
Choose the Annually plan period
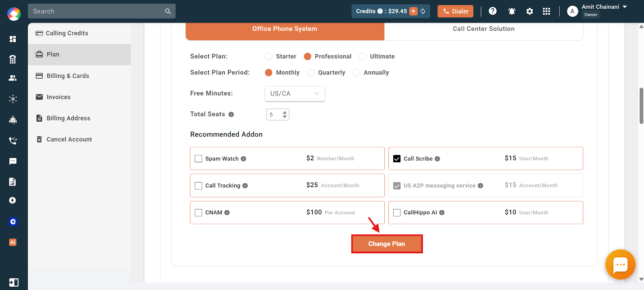coord(357,72)
